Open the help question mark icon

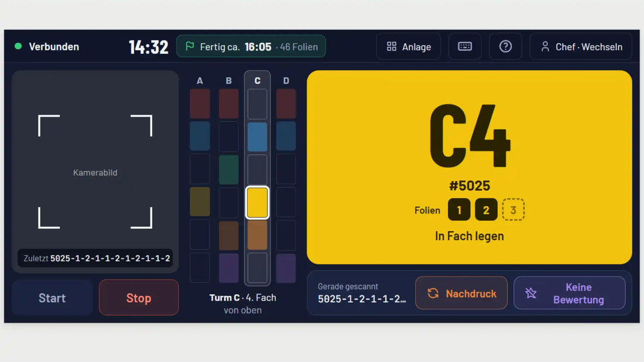[505, 46]
